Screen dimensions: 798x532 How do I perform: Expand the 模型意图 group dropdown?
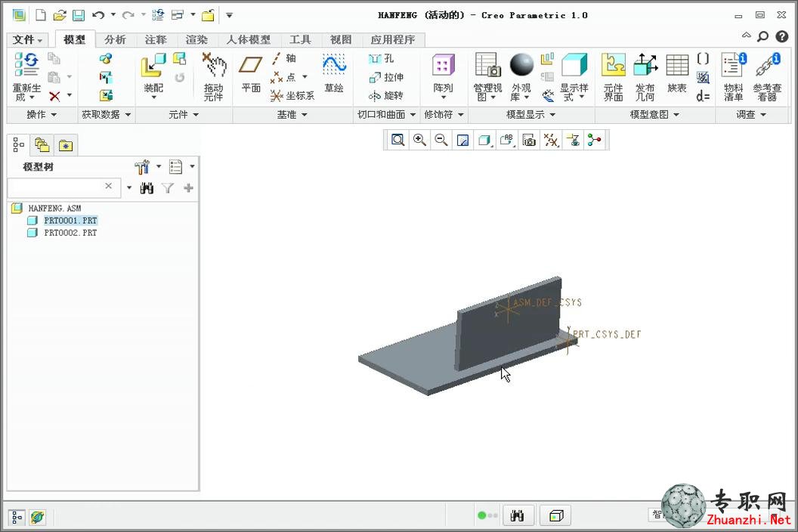(x=654, y=115)
